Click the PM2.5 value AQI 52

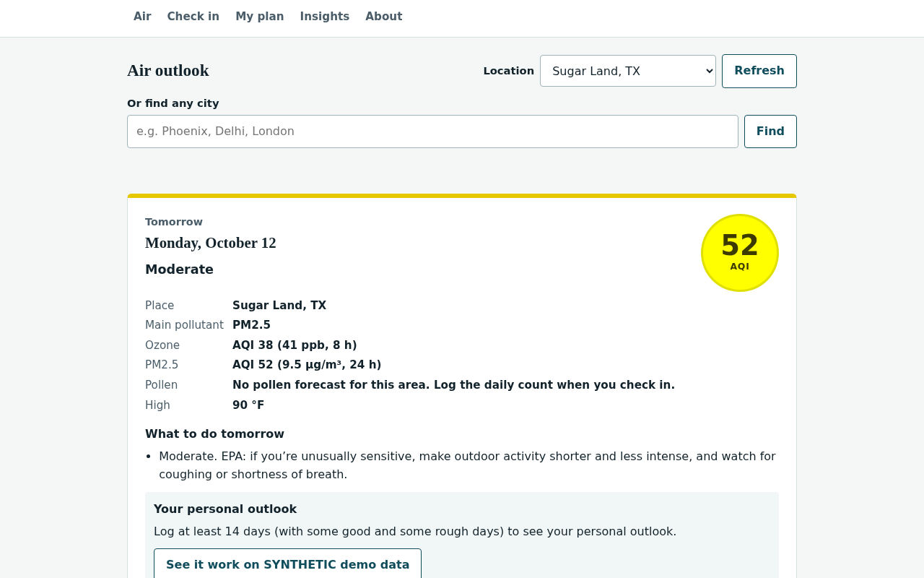pos(307,365)
